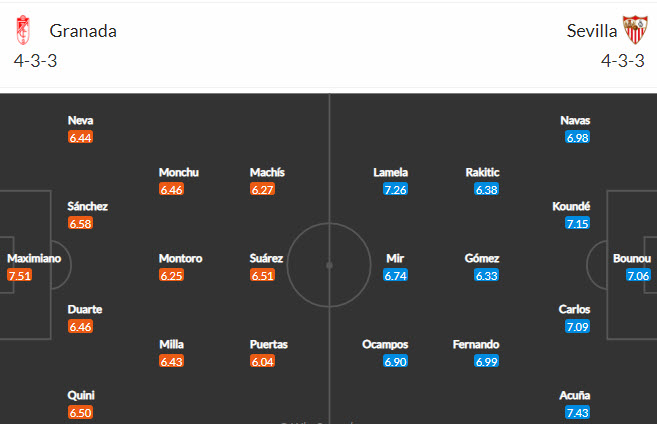
Task: Click Quini's 6.50 rating badge
Action: pyautogui.click(x=81, y=412)
